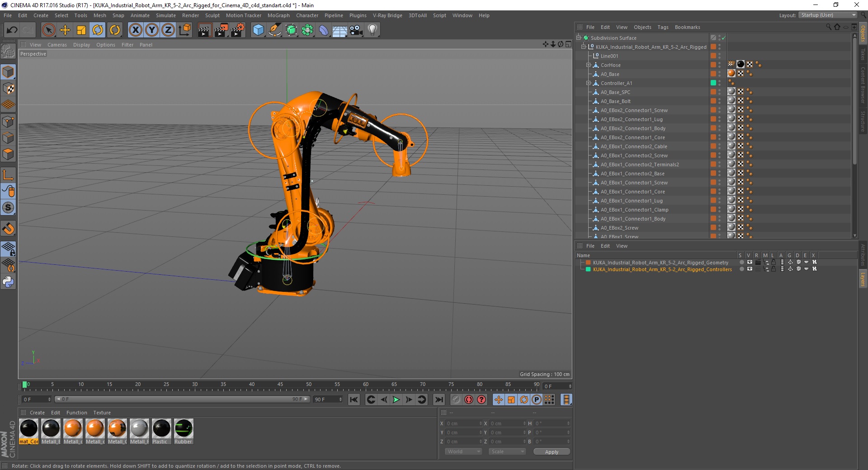Collapse KUKA_Industrial_Robot_Arm null object
Viewport: 868px width, 470px height.
coord(583,47)
